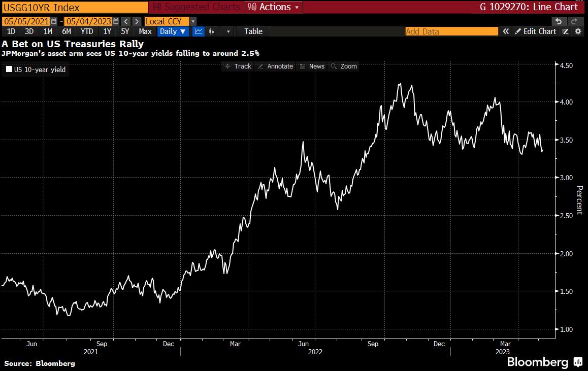Screen dimensions: 588x371
Task: Open Suggested Charts
Action: (x=196, y=7)
